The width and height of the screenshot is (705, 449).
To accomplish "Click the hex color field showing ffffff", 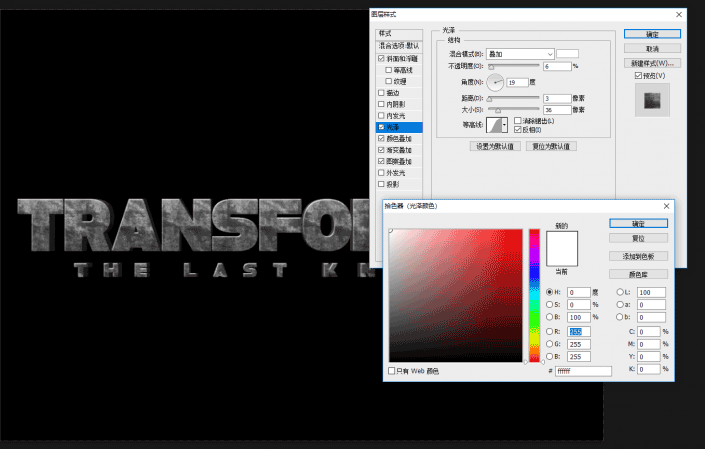I will (x=583, y=371).
